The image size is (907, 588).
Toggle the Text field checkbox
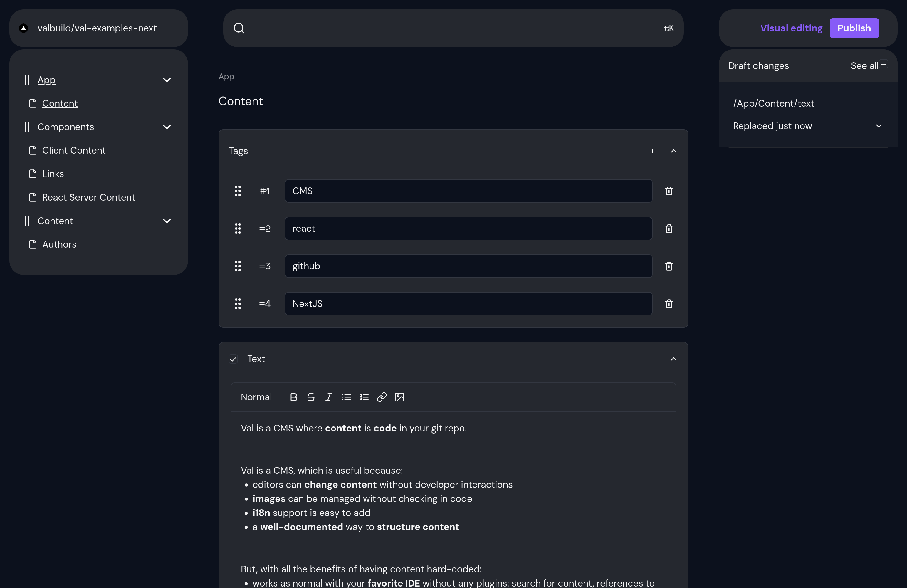(233, 359)
